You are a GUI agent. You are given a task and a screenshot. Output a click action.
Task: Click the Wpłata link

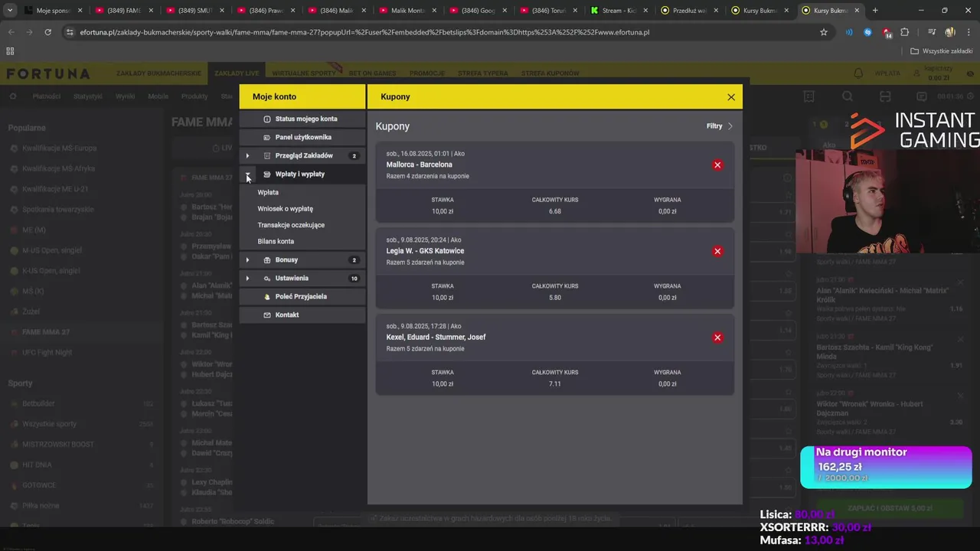point(268,193)
